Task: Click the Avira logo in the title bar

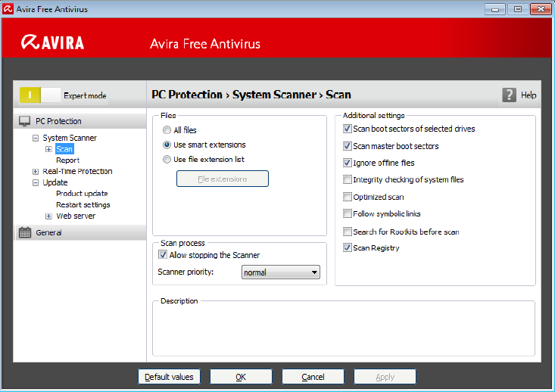Action: [8, 9]
